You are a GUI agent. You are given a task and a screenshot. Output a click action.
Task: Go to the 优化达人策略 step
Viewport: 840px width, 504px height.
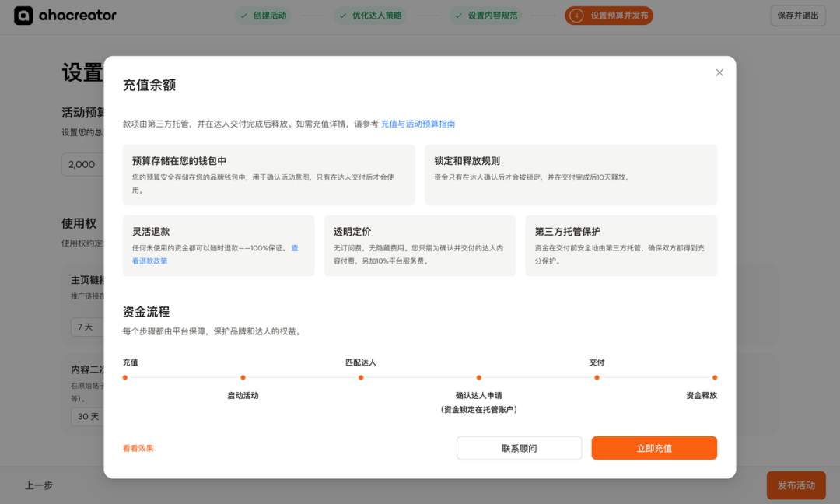click(x=370, y=16)
